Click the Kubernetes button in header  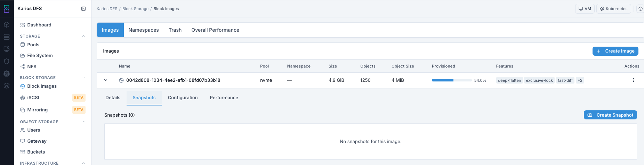point(614,9)
